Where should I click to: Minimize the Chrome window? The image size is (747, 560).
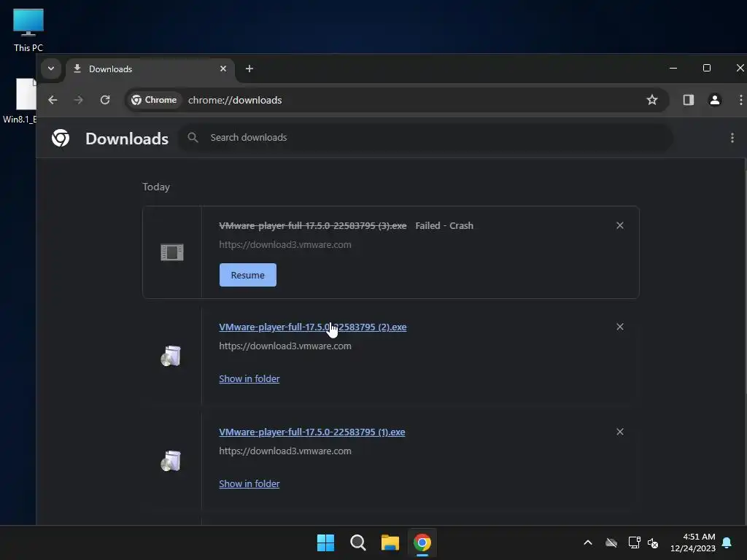coord(673,68)
